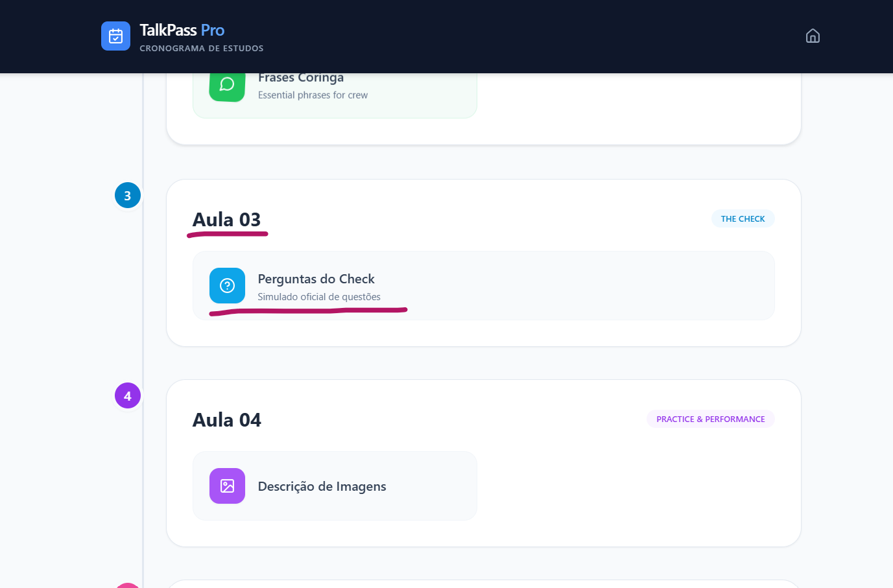Open the Frases Coringa card
Screen dimensions: 893x588
coord(335,95)
